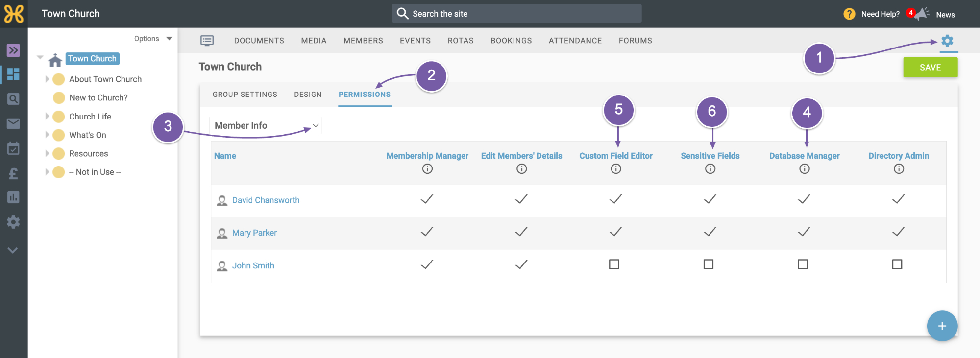Open Mary Parker's profile link
Screen dimensions: 980x358
pyautogui.click(x=254, y=233)
